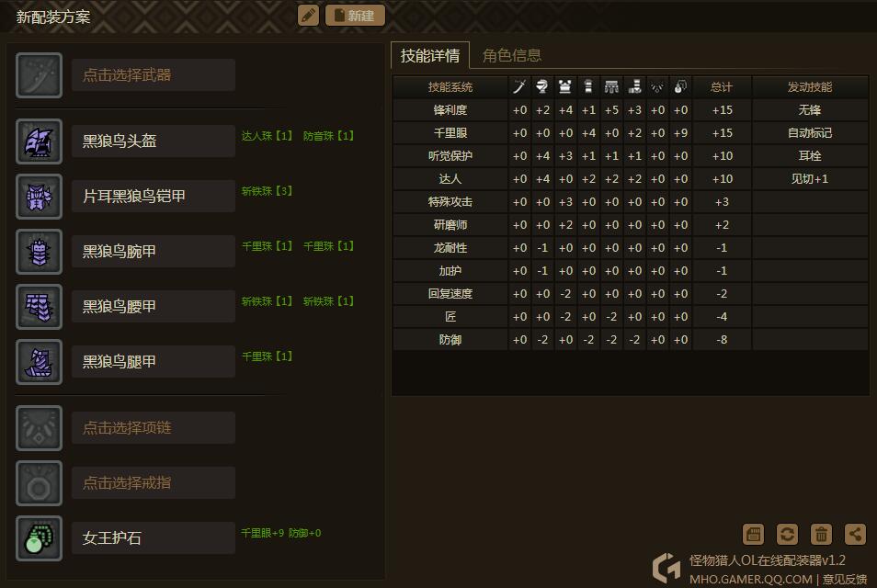Select 锋利度 skill row

pyautogui.click(x=631, y=110)
